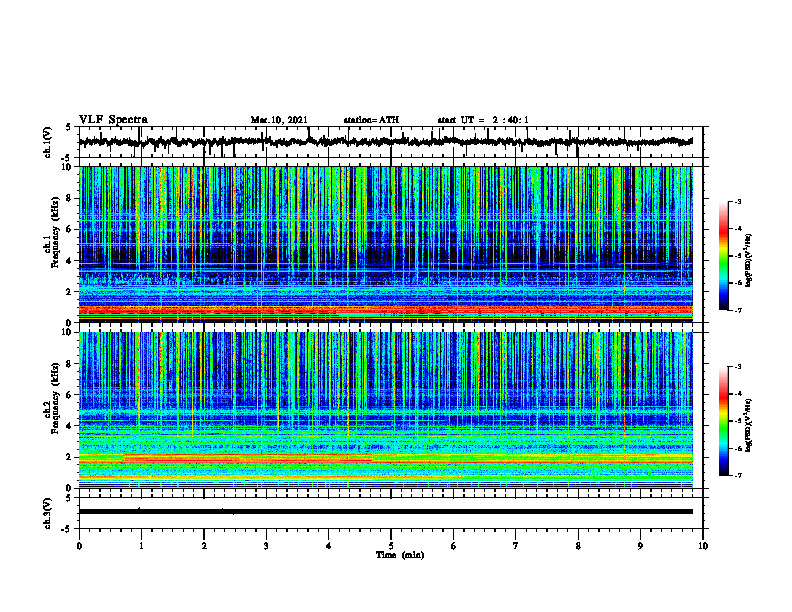Click the '-7' label on ch.1 color bar
The width and height of the screenshot is (792, 612).
coord(738,310)
